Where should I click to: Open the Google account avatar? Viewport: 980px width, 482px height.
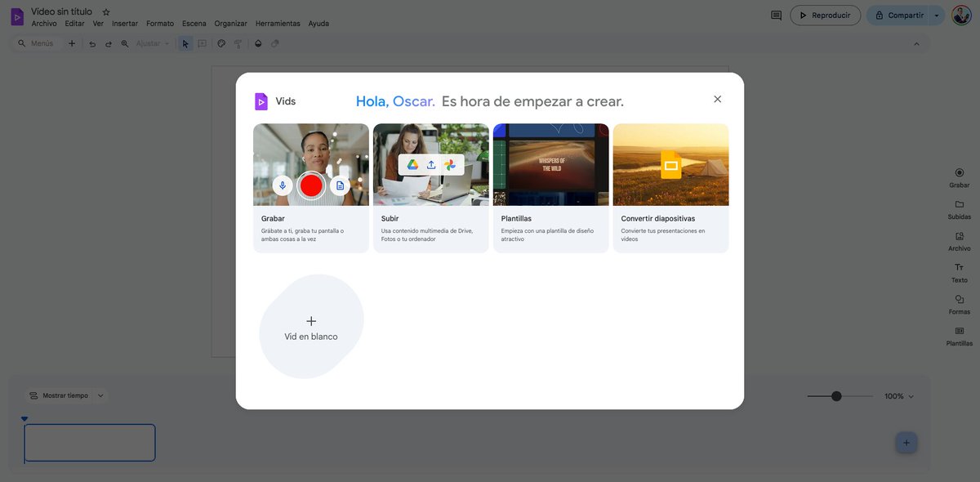(x=961, y=15)
